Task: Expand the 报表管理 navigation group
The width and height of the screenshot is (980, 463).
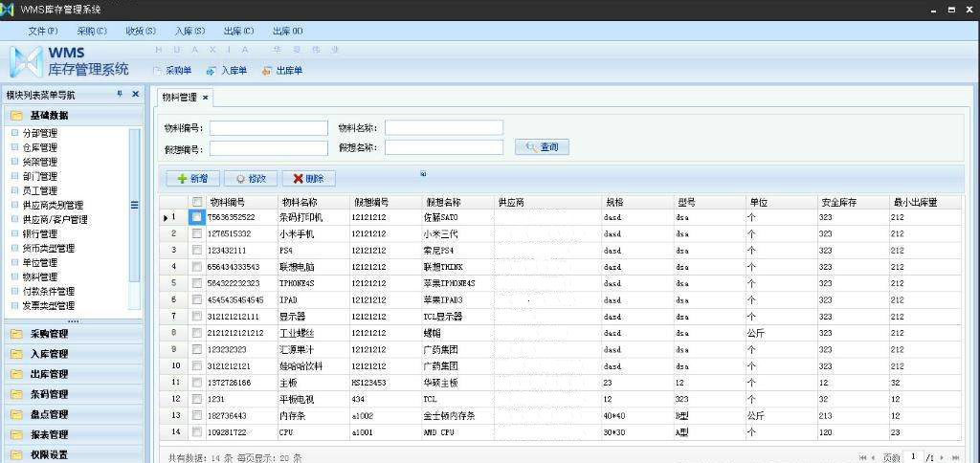Action: 73,434
